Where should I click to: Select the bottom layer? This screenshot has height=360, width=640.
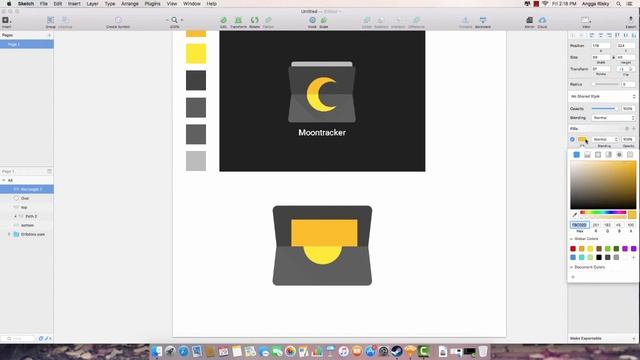[x=27, y=225]
